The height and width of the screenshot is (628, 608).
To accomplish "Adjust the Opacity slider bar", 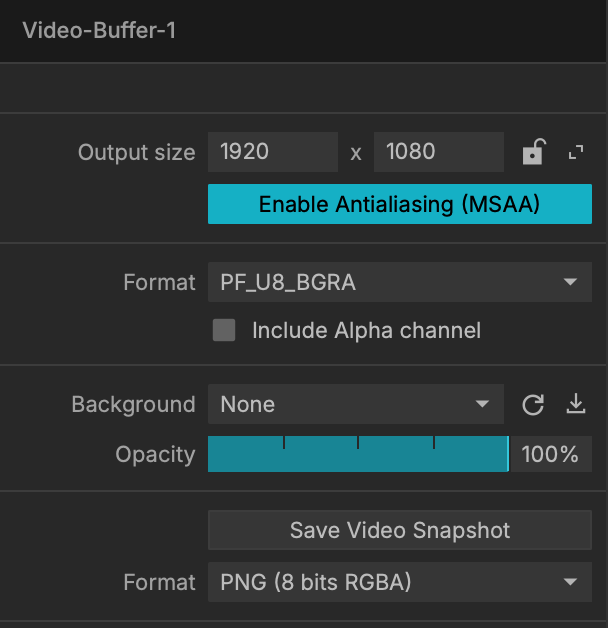I will (x=358, y=454).
